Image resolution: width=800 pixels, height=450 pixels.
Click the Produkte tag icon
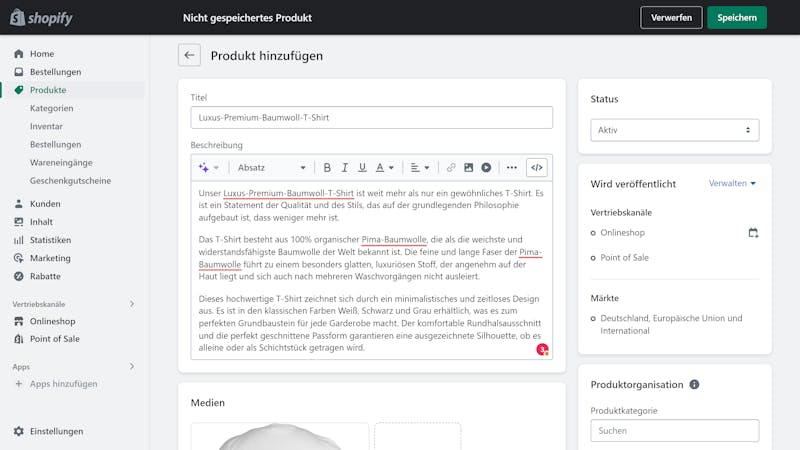(19, 90)
